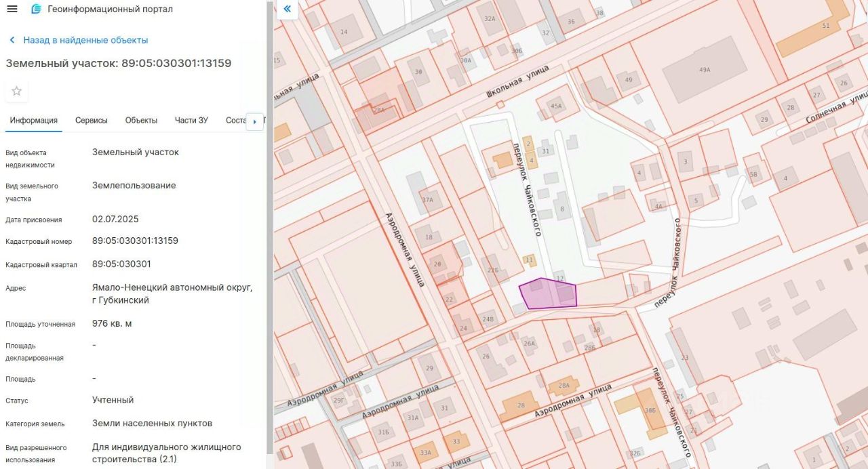Click the date value 02.07.2025

point(115,219)
